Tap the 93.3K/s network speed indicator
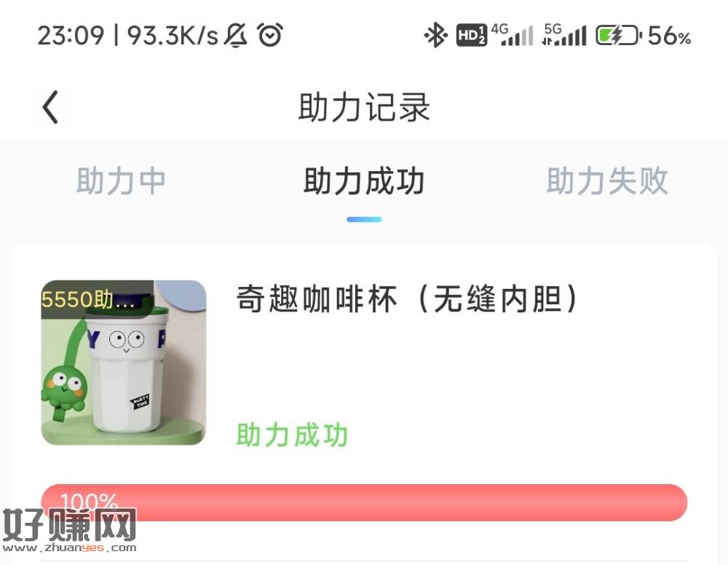Screen dimensions: 728x565 point(173,35)
